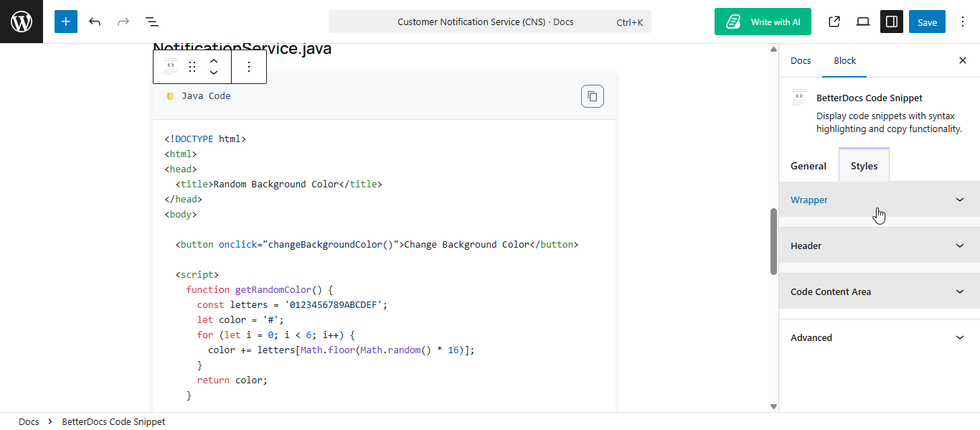Toggle the settings sidebar panel
Image resolution: width=980 pixels, height=430 pixels.
(892, 22)
